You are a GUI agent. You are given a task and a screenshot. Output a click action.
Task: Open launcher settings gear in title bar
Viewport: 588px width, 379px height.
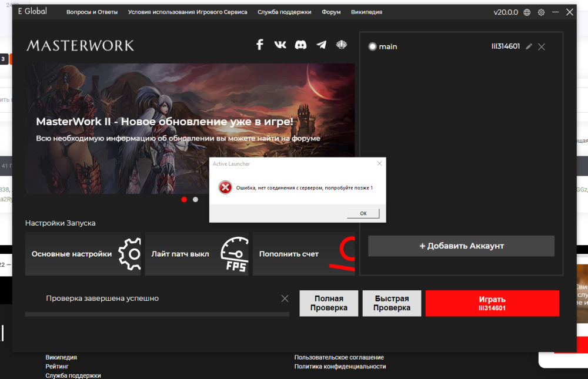click(x=541, y=12)
